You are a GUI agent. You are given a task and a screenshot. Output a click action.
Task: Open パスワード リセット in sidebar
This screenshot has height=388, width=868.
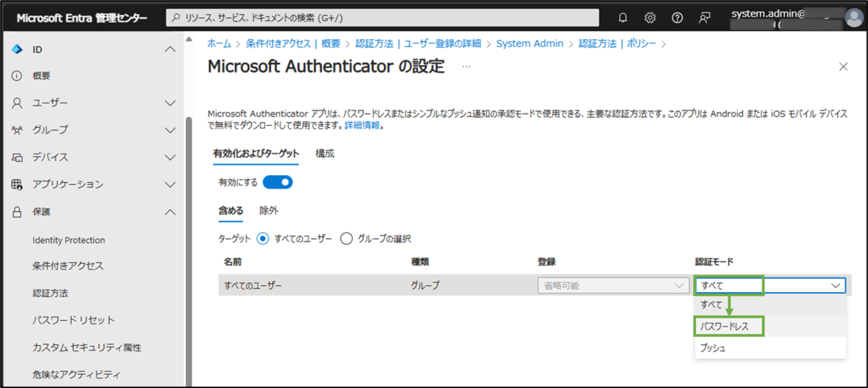coord(74,320)
